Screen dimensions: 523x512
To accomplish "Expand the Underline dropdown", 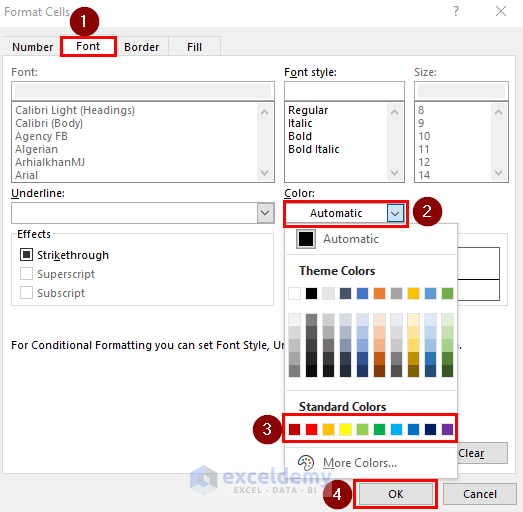I will [x=265, y=213].
